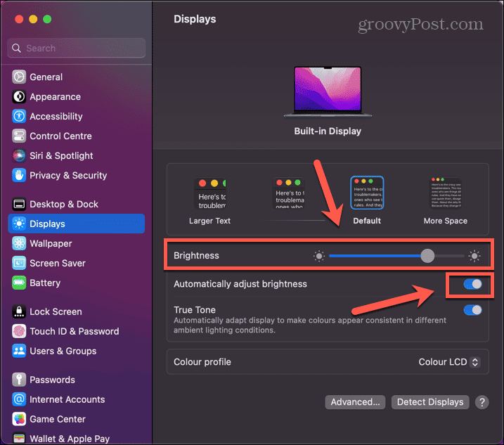
Task: Click the high brightness sun icon
Action: point(474,256)
